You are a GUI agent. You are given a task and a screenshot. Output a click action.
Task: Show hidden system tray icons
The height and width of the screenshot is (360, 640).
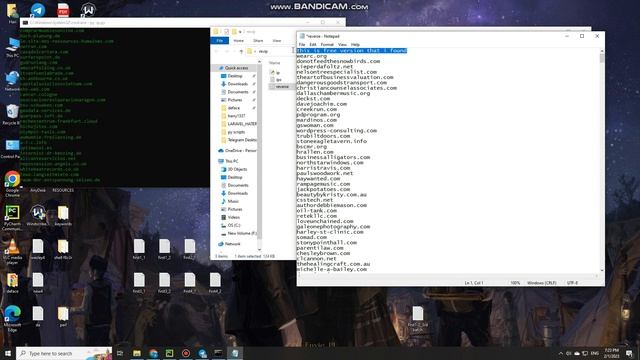pos(560,353)
